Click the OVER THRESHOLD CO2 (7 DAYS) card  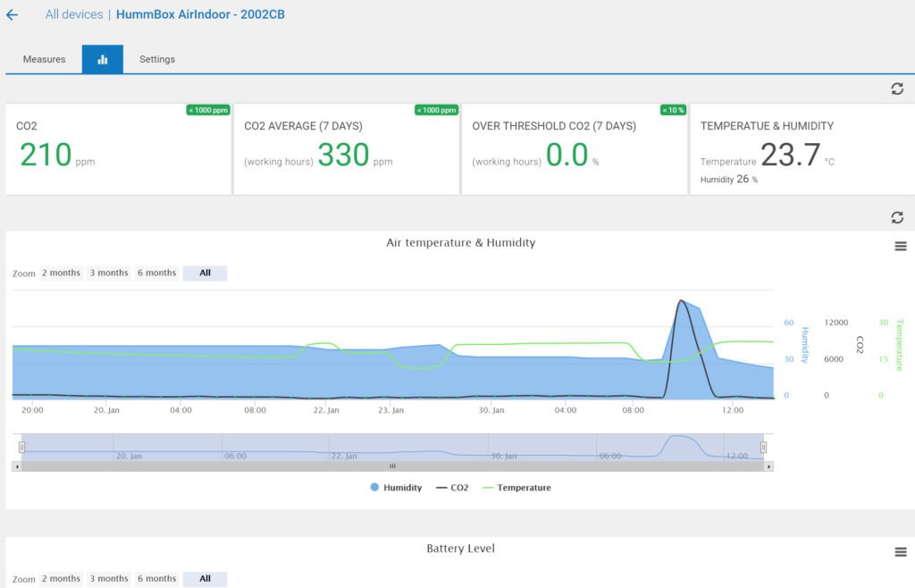point(575,149)
